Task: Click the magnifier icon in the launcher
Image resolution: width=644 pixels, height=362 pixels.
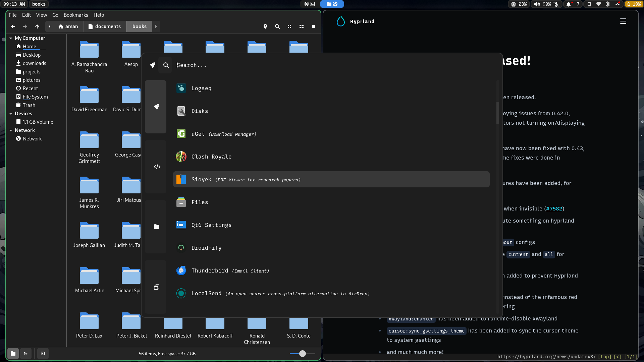Action: click(166, 65)
